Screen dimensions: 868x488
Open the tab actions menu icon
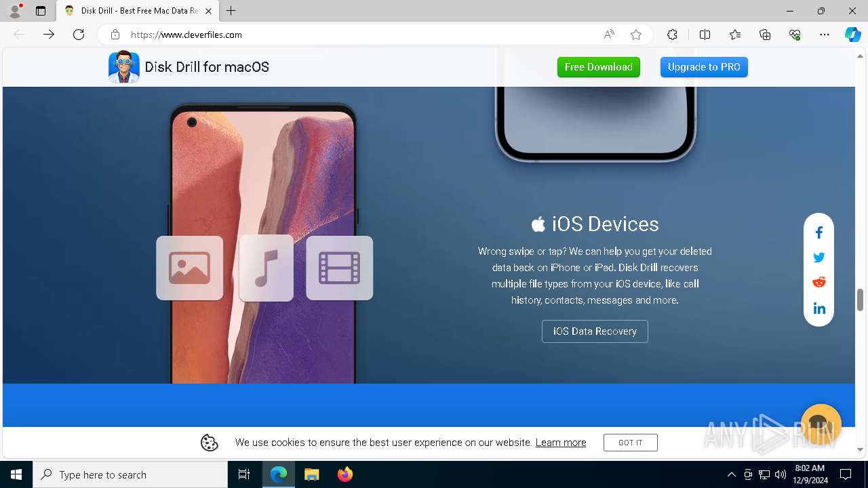tap(41, 11)
